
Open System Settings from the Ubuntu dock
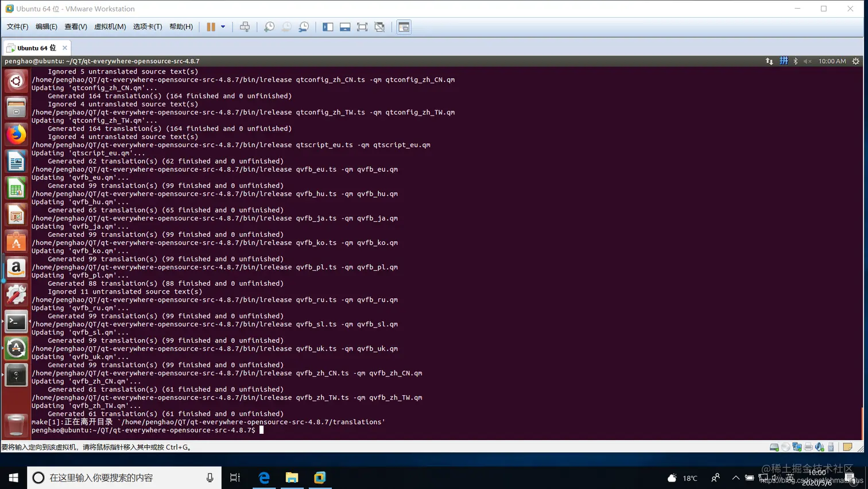point(16,295)
